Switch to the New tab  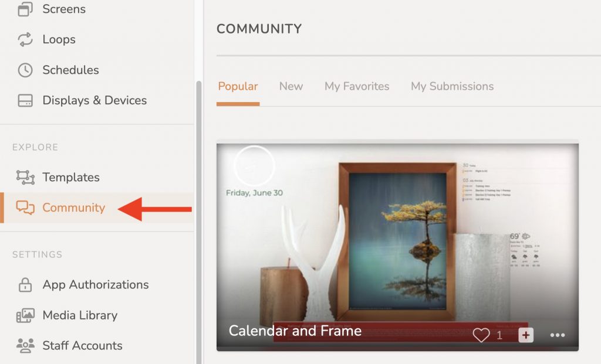(x=291, y=86)
